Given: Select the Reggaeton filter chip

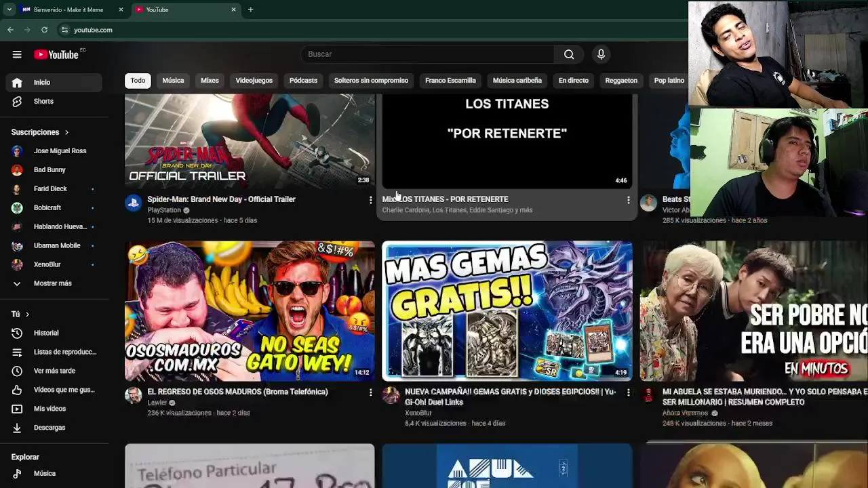Looking at the screenshot, I should (x=621, y=81).
